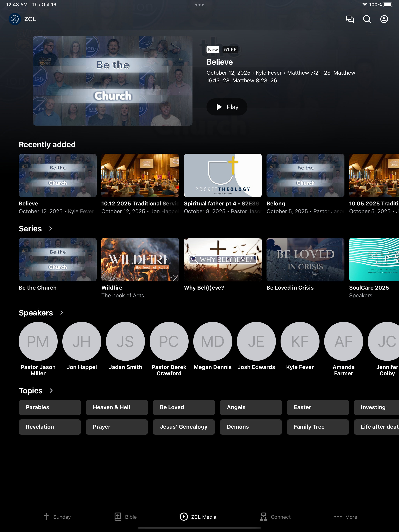Screen dimensions: 399x532
Task: Tap the Topics heading
Action: click(31, 391)
